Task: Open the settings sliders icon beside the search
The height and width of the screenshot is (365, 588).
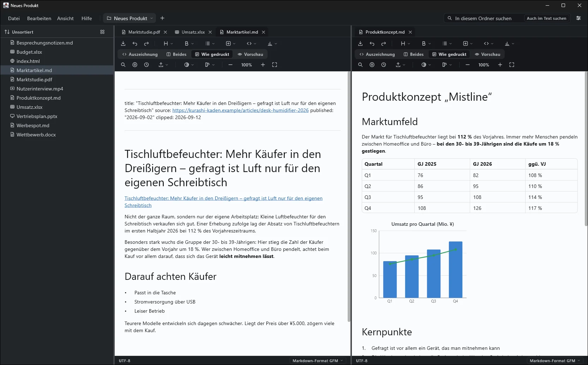Action: coord(578,18)
